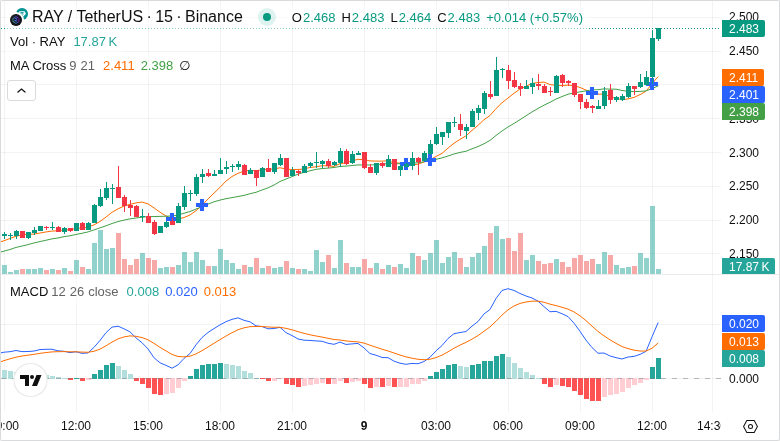Viewport: 780px width, 441px height.
Task: Click the 17.87 K volume axis label
Action: [x=749, y=266]
